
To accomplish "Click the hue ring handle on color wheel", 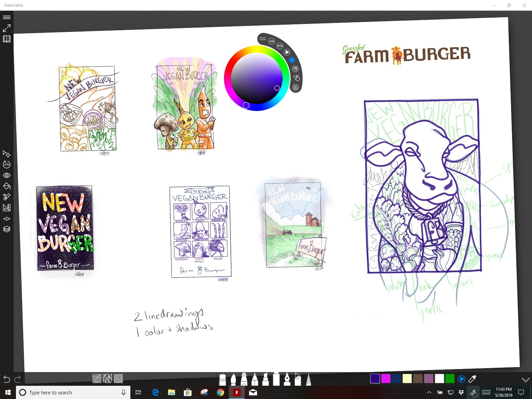I will click(x=246, y=105).
